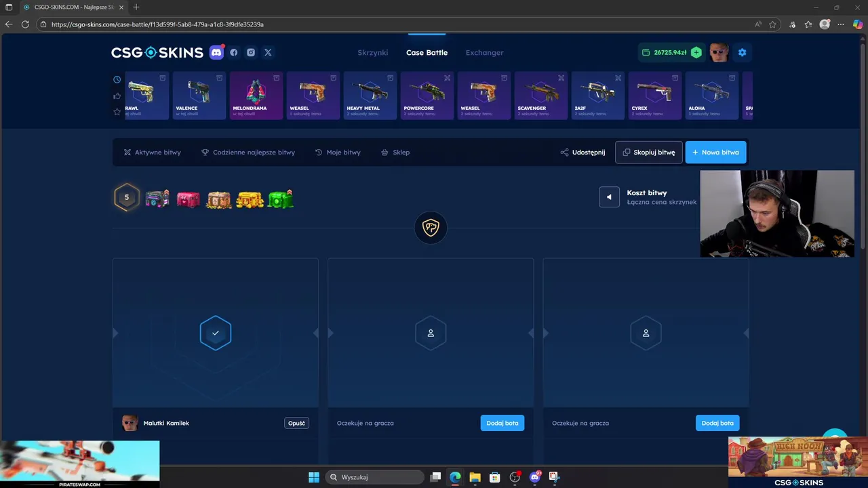This screenshot has width=868, height=488.
Task: Click the empty player icon in middle slot
Action: coord(431,333)
